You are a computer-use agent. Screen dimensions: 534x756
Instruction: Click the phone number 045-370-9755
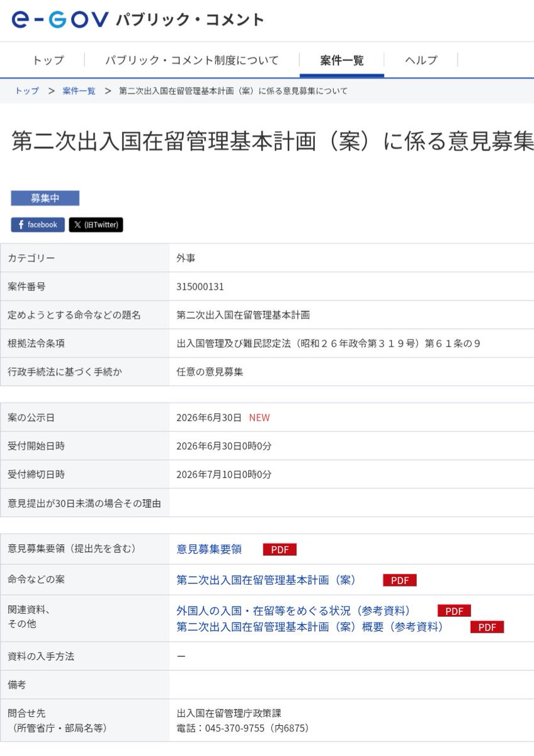coord(234,728)
